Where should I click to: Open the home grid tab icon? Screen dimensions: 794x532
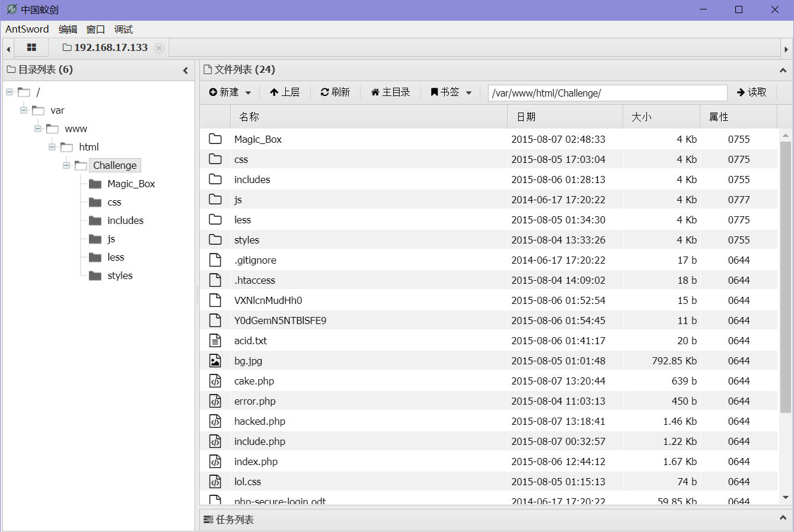pyautogui.click(x=31, y=47)
